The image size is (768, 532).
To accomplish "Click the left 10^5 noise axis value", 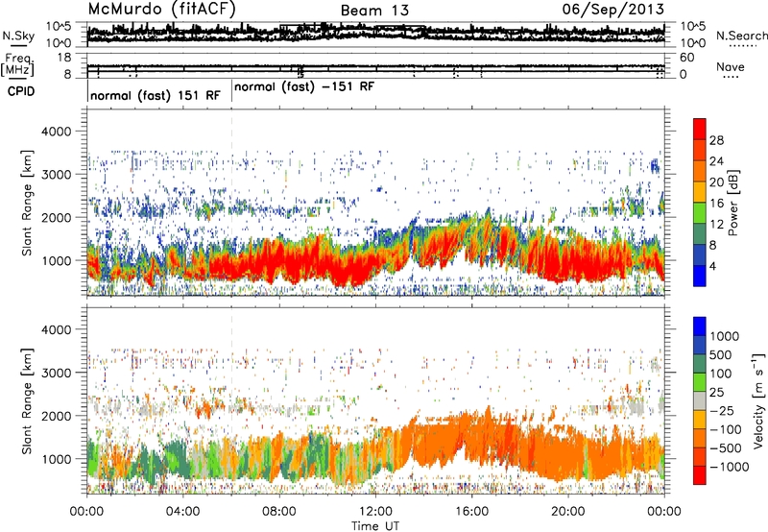I will (59, 26).
